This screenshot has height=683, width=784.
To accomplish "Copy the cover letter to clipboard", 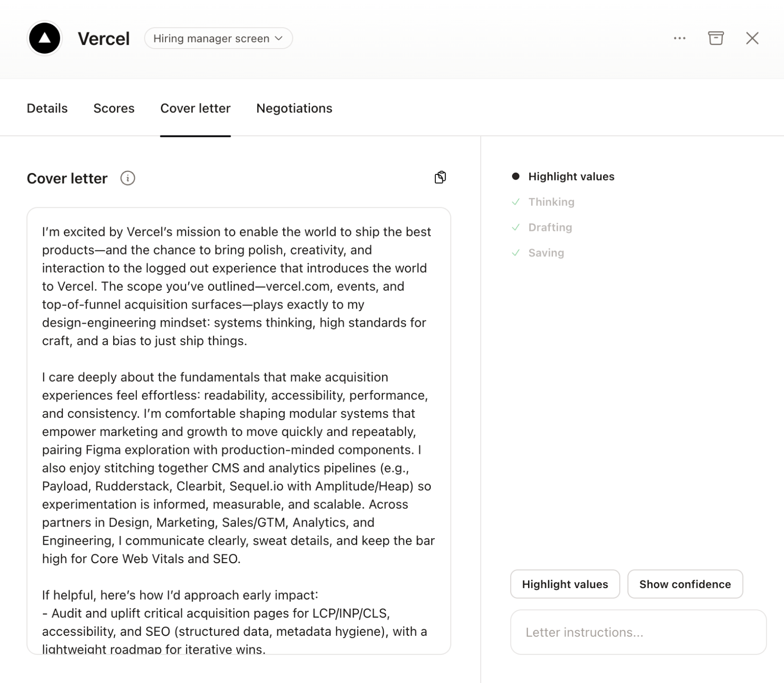I will pyautogui.click(x=440, y=177).
